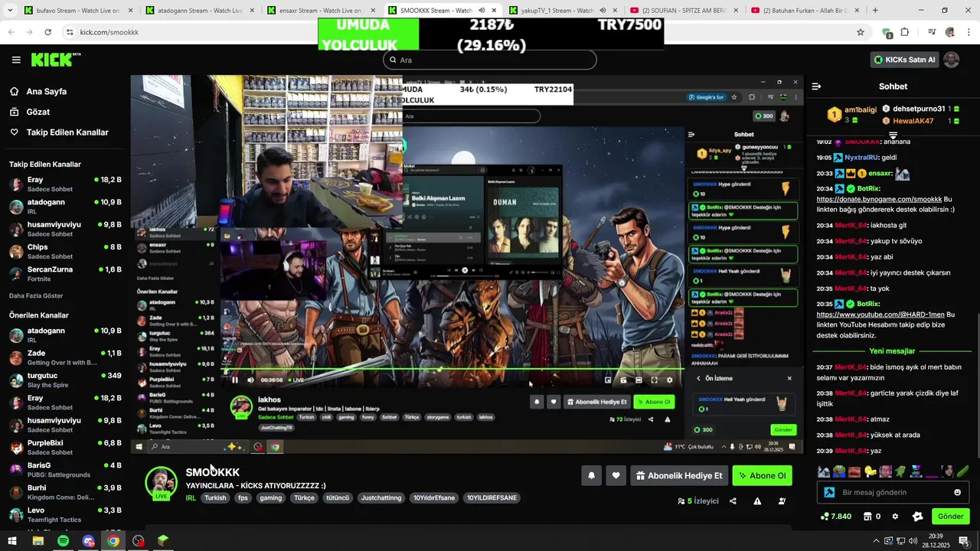Open PurpleBixi recommended channel

point(65,447)
